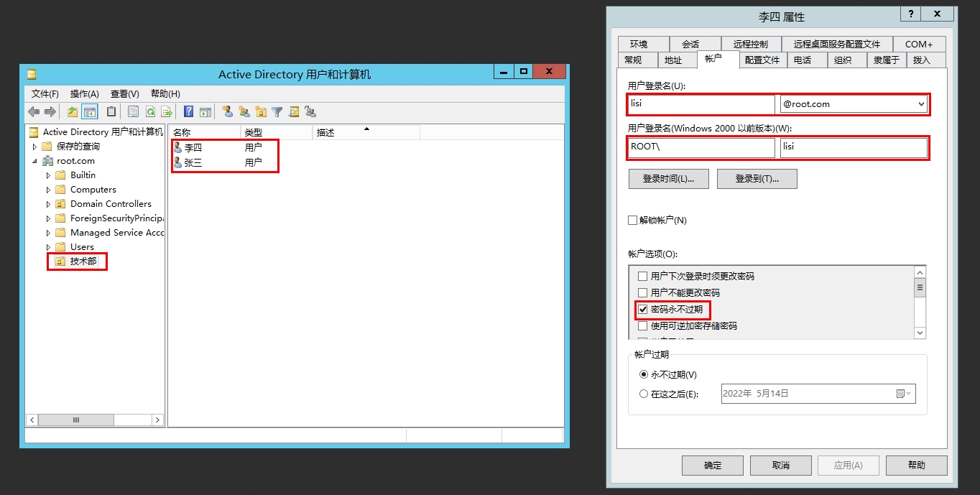Open filter options with the funnel icon
This screenshot has height=495, width=980.
(277, 111)
